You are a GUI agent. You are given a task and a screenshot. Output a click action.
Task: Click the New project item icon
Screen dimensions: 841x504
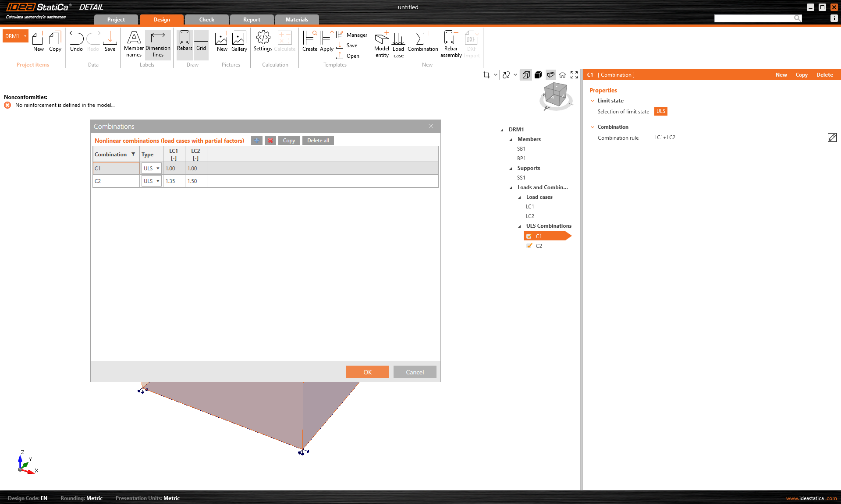pyautogui.click(x=39, y=41)
